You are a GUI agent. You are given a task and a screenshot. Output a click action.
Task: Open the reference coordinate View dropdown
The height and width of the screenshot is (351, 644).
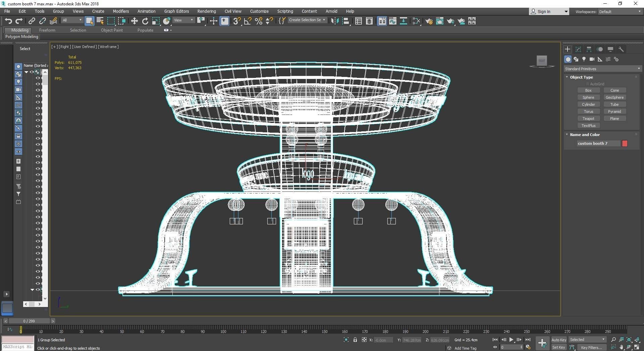pos(183,20)
